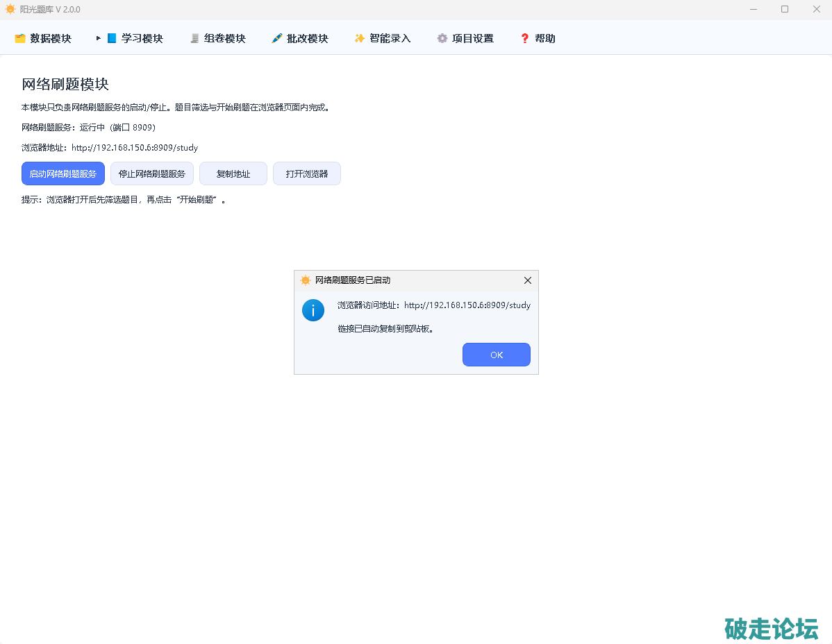Click the sun icon in the dialog title
Viewport: 832px width, 644px height.
click(306, 280)
